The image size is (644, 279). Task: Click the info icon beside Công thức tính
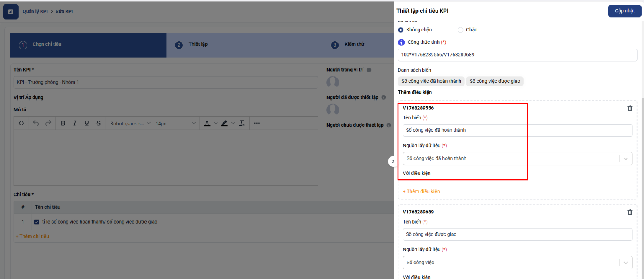tap(401, 42)
